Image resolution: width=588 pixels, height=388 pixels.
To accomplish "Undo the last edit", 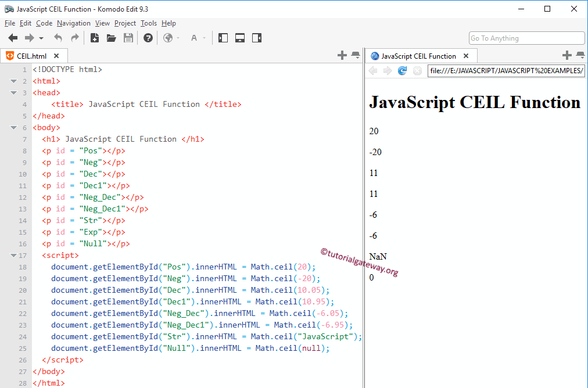I will click(x=58, y=38).
